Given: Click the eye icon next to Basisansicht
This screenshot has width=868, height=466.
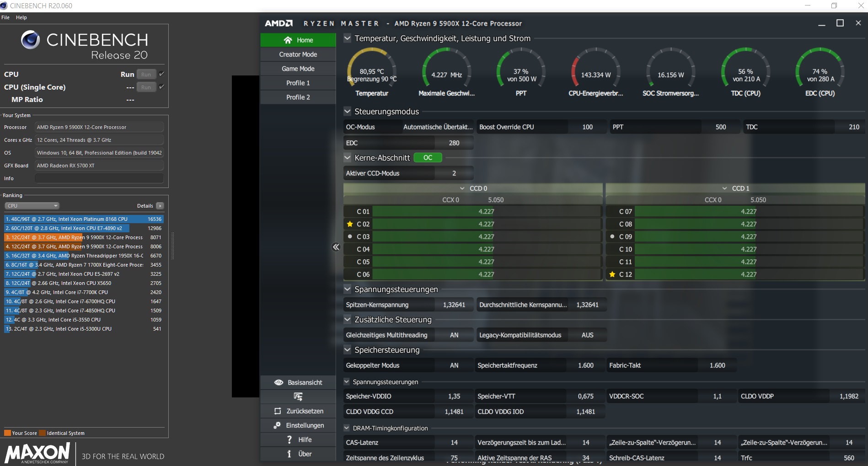Looking at the screenshot, I should pos(279,382).
